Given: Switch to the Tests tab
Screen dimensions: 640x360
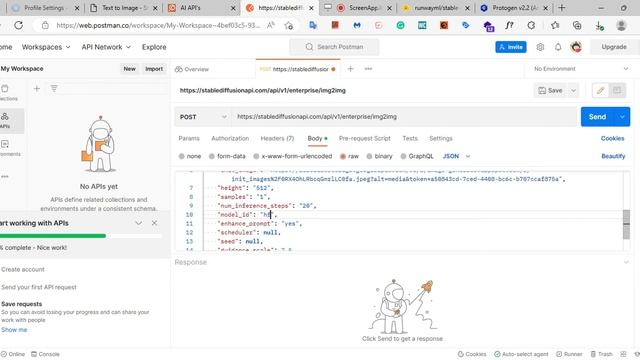Looking at the screenshot, I should coord(410,138).
